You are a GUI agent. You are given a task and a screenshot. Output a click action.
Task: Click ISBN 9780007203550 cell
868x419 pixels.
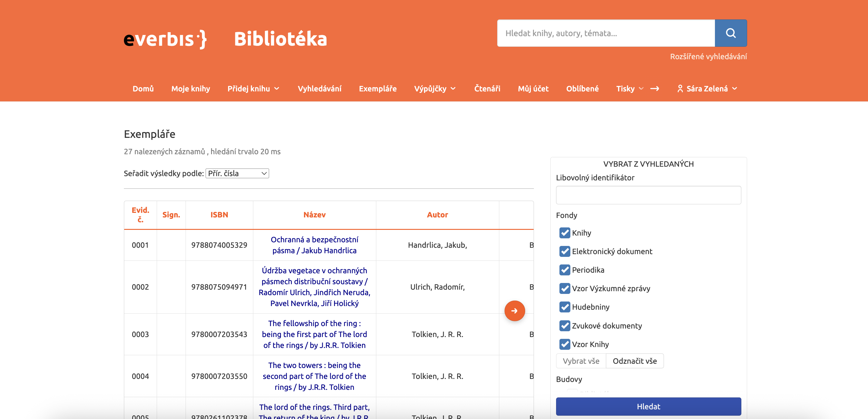click(x=219, y=376)
